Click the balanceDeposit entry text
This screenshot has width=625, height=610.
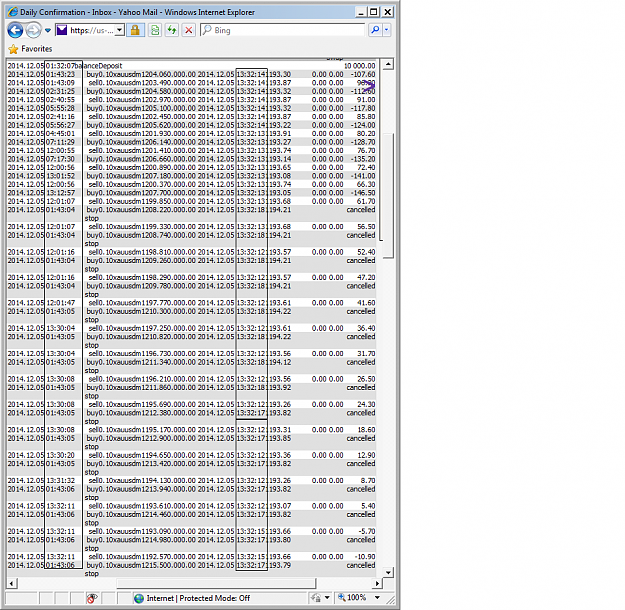click(98, 66)
